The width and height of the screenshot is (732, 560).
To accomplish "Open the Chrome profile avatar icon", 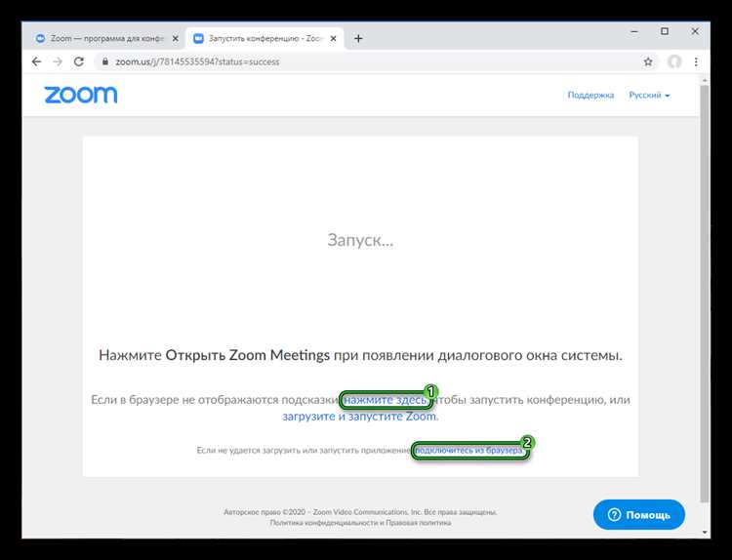I will pyautogui.click(x=674, y=61).
